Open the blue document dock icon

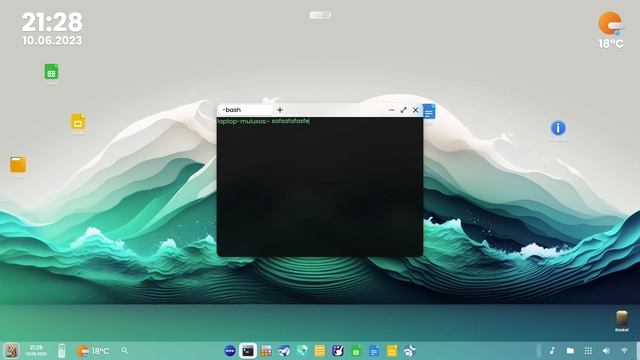point(374,351)
